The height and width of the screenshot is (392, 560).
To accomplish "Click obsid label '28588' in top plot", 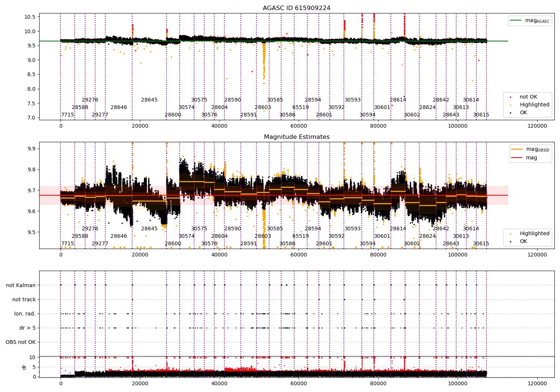I will click(x=80, y=108).
